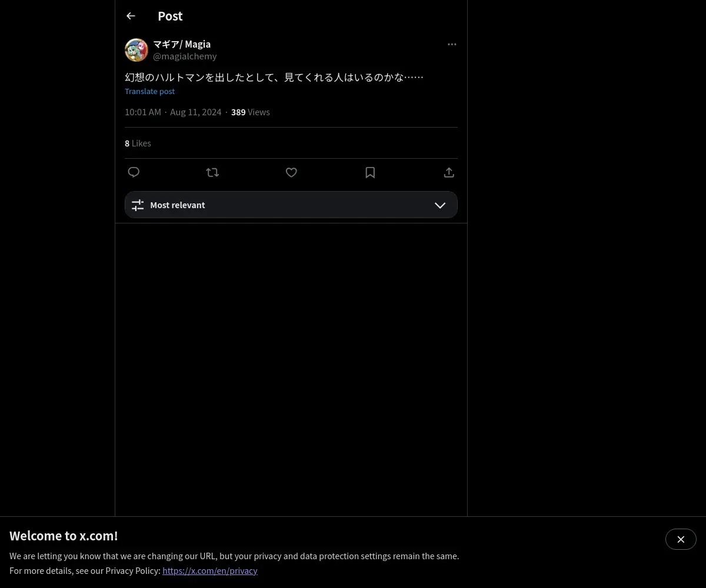Open Magia's profile avatar picture
The image size is (706, 588).
click(x=136, y=50)
